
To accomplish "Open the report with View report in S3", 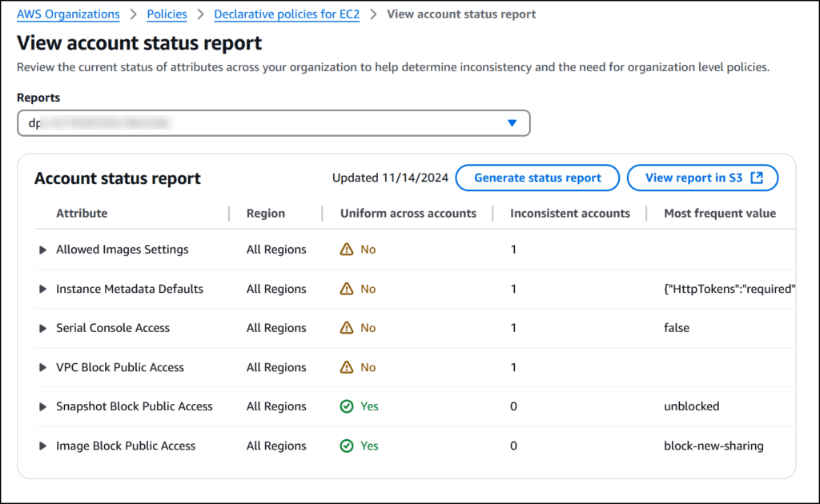I will coord(702,178).
